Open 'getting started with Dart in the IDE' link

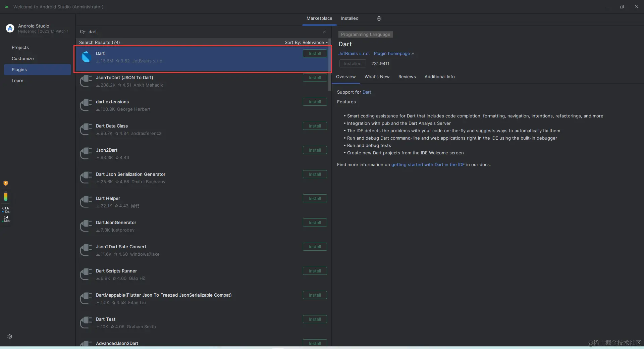pyautogui.click(x=428, y=165)
